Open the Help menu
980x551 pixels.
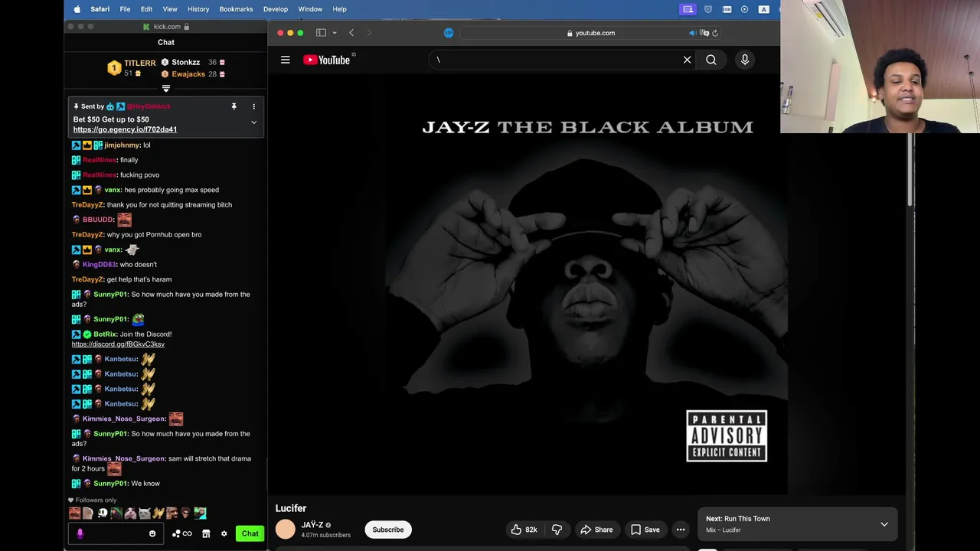[x=339, y=9]
